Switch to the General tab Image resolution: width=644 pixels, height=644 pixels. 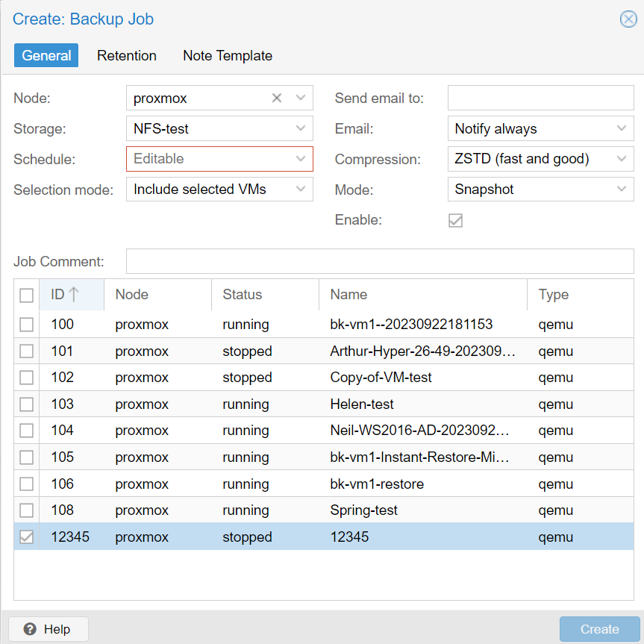click(46, 55)
